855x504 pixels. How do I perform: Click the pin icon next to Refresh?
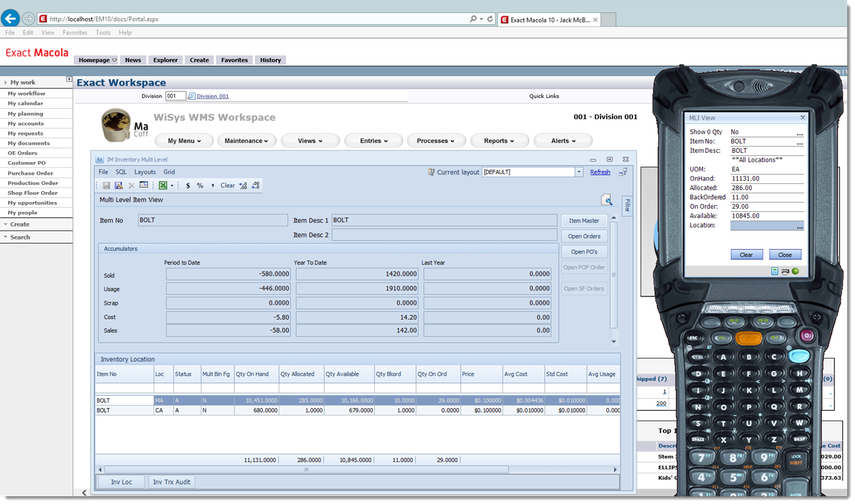pos(622,172)
